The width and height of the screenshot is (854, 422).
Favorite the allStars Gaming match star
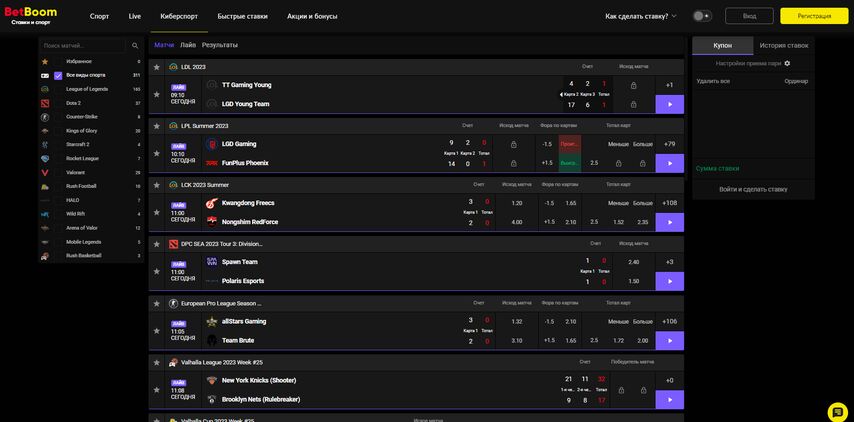[157, 331]
